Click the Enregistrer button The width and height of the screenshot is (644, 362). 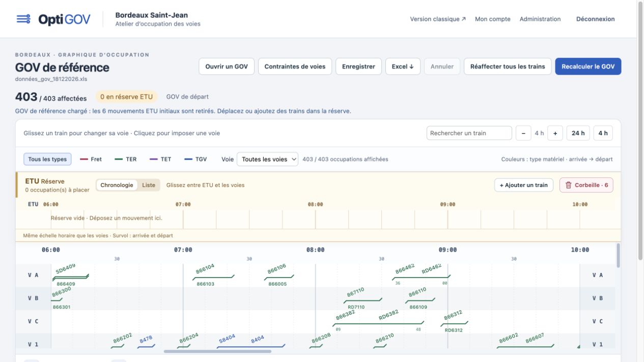click(358, 67)
